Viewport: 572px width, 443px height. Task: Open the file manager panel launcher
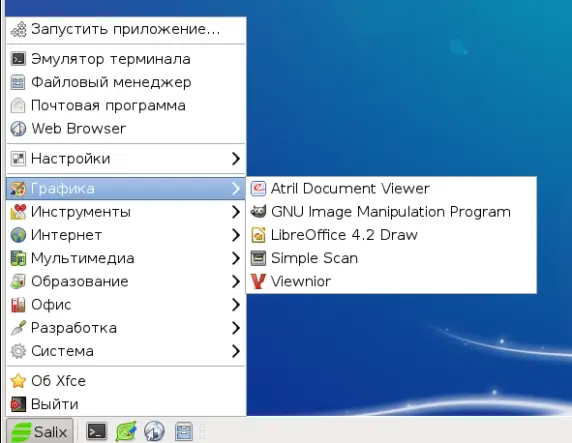(x=183, y=431)
